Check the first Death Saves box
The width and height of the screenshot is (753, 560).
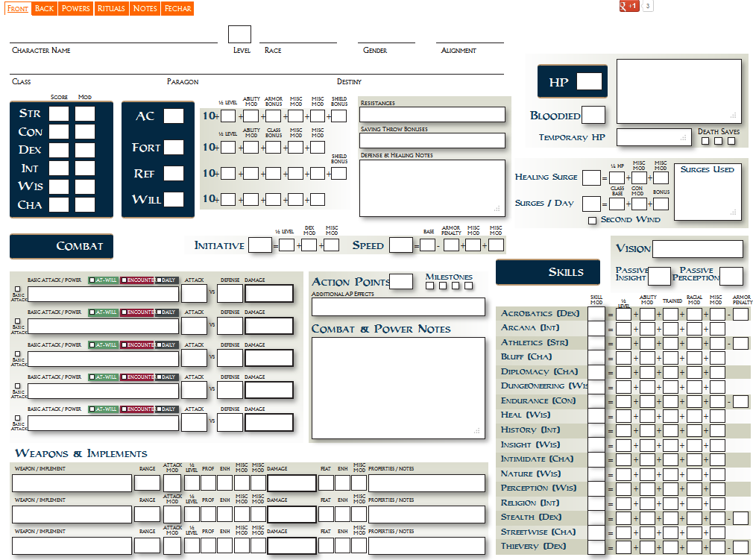[x=705, y=141]
